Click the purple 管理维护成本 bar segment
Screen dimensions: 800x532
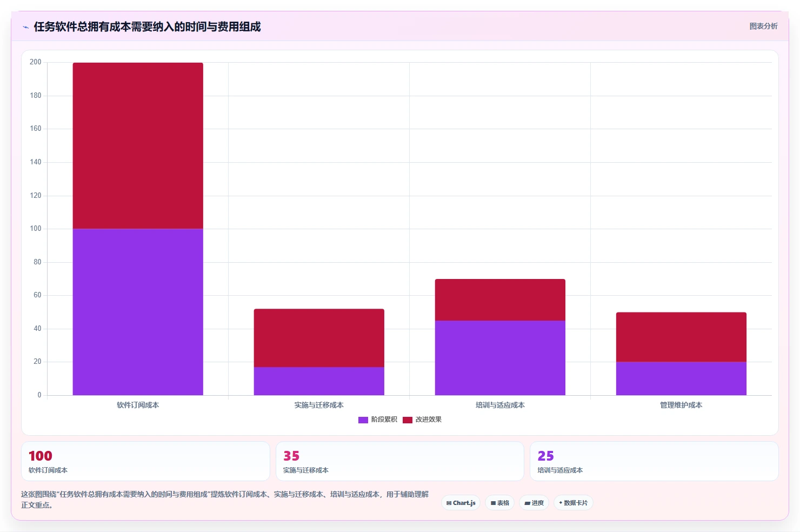[681, 378]
